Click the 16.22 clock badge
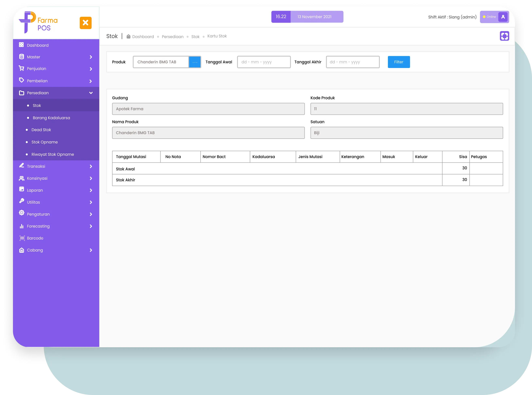The width and height of the screenshot is (532, 395). tap(281, 17)
